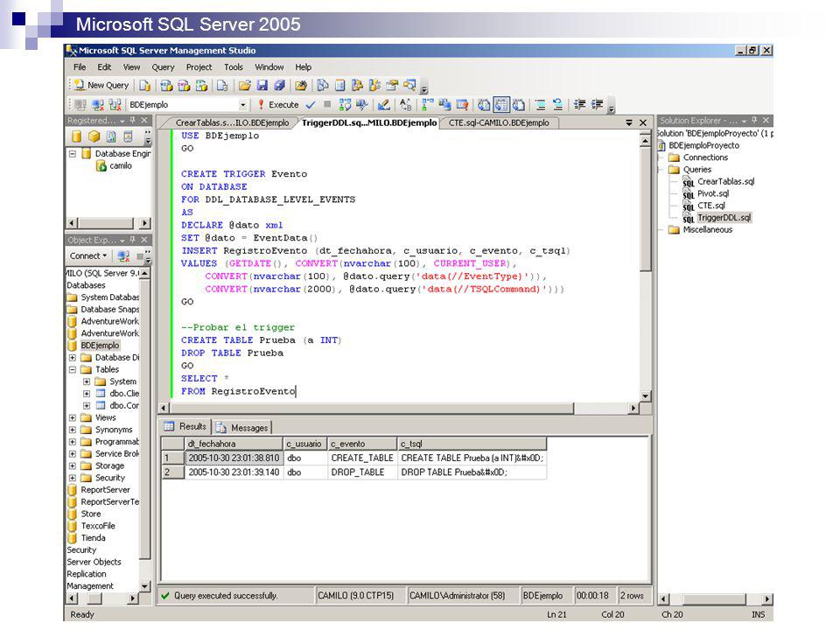Click the Decrease Indent icon
840x630 pixels.
pyautogui.click(x=579, y=104)
